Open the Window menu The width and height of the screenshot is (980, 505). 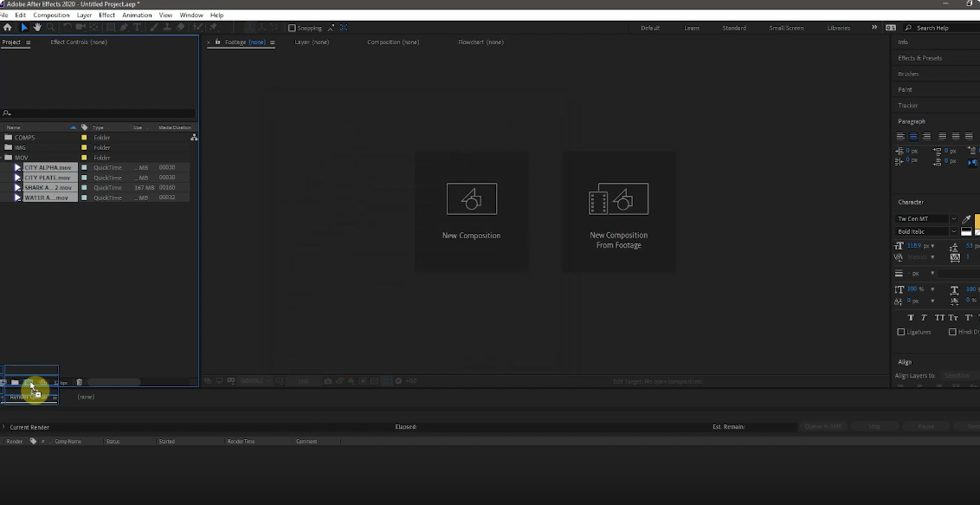(190, 15)
